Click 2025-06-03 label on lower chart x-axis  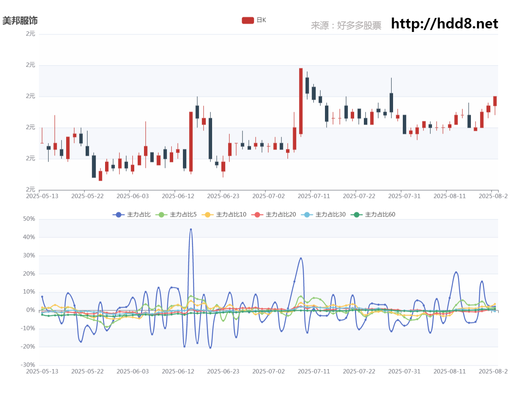133,371
